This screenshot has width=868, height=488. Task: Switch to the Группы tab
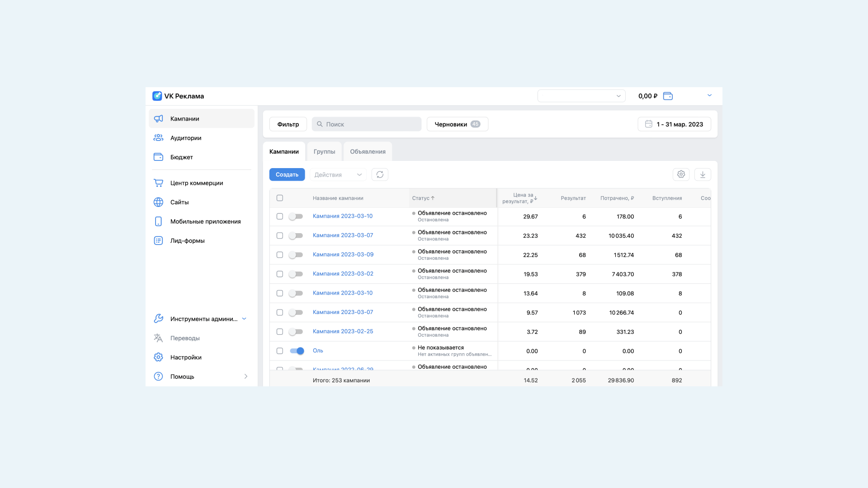click(324, 151)
